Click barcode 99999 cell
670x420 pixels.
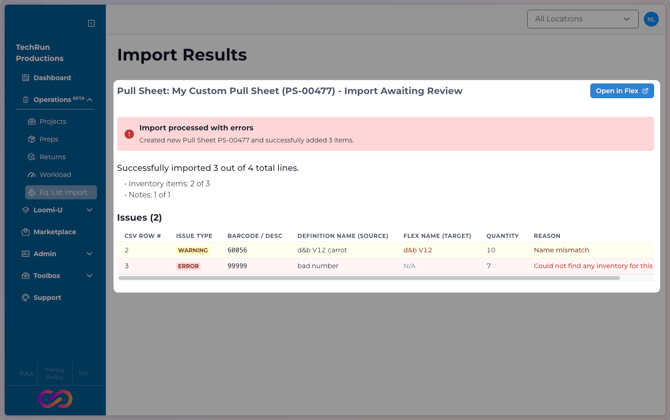click(x=237, y=266)
